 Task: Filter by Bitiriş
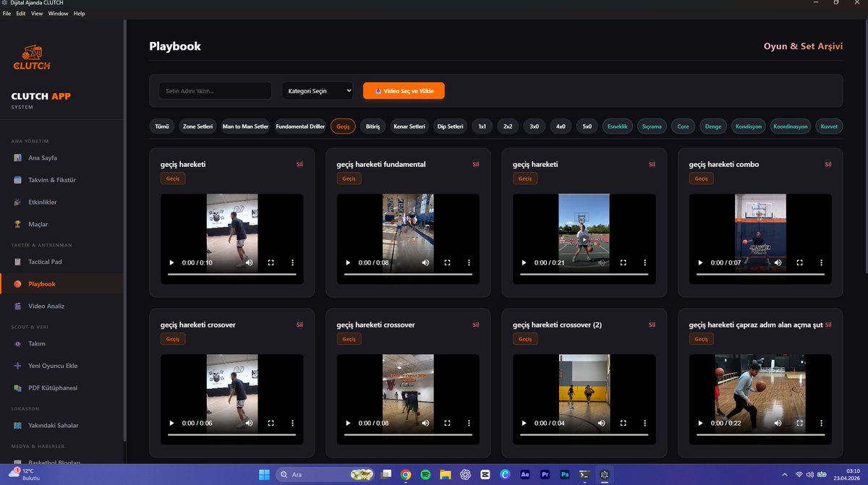pyautogui.click(x=372, y=126)
